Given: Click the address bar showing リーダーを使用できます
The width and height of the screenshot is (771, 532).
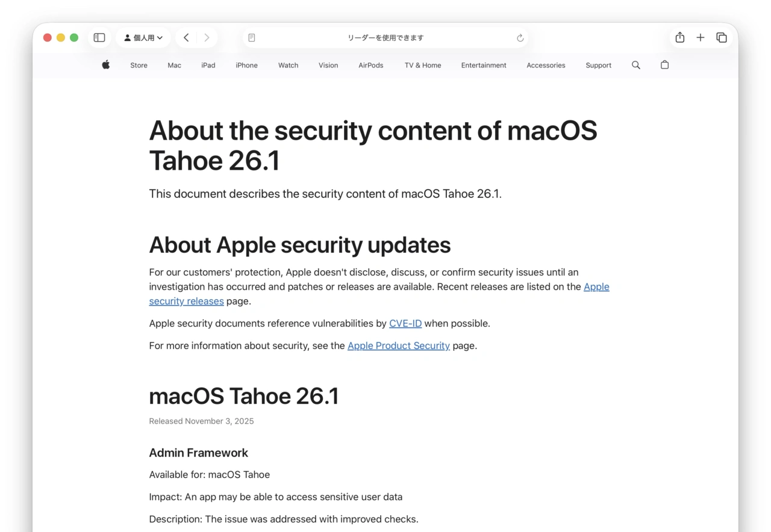Looking at the screenshot, I should click(385, 37).
